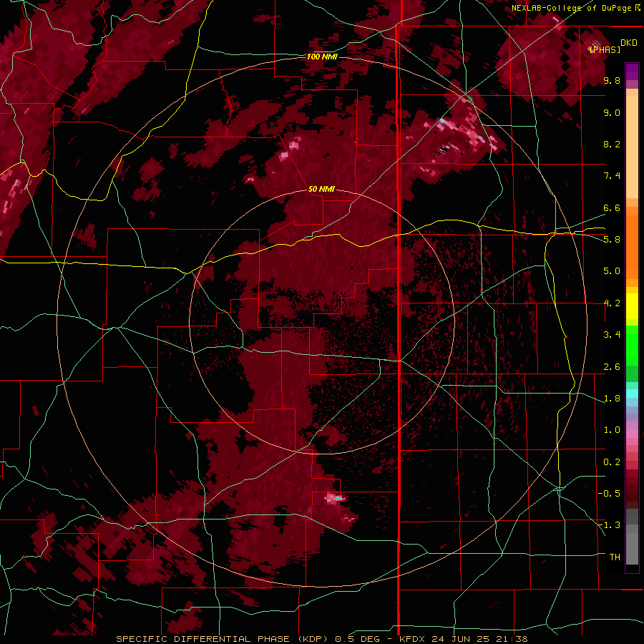This screenshot has height=644, width=644.
Task: Click the 5.0 value on the color scale
Action: (612, 271)
